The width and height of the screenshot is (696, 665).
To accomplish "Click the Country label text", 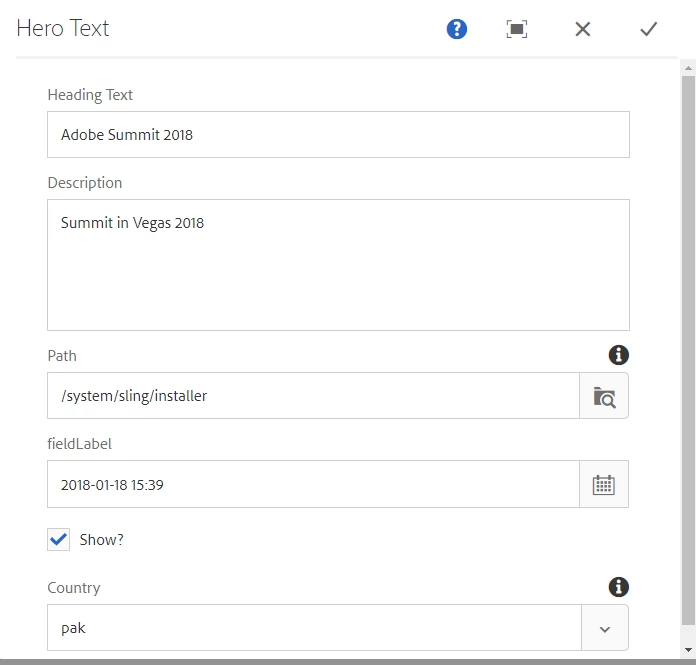I will click(74, 588).
